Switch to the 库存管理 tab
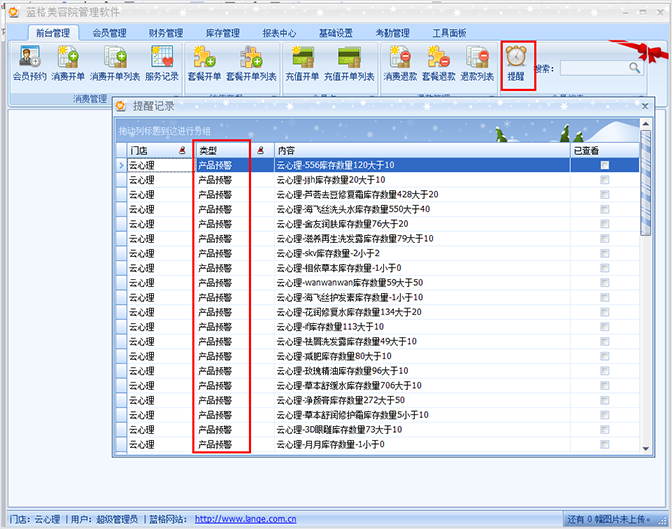 (x=223, y=33)
